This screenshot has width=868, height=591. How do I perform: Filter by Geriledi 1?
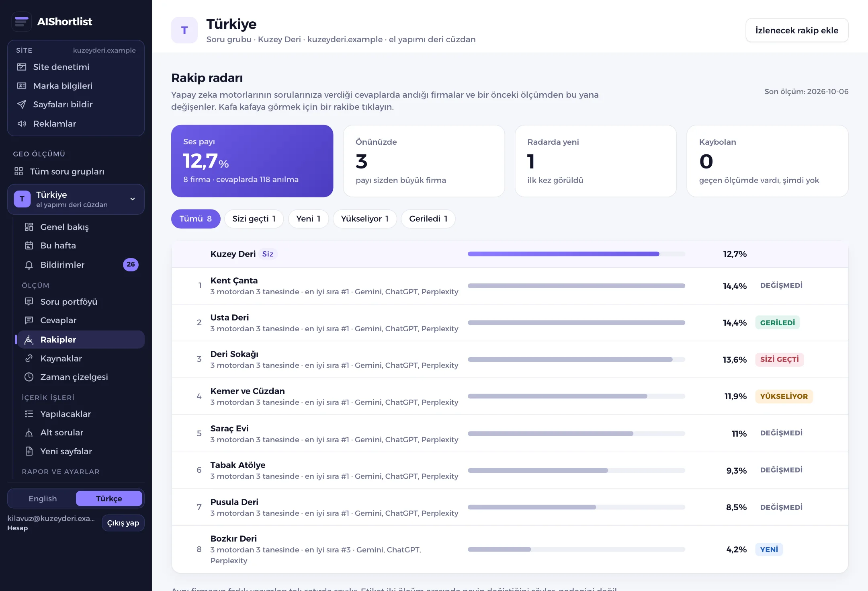(428, 219)
